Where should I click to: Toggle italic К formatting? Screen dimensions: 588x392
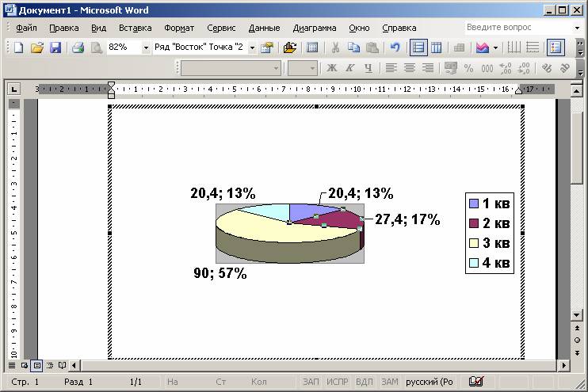350,68
